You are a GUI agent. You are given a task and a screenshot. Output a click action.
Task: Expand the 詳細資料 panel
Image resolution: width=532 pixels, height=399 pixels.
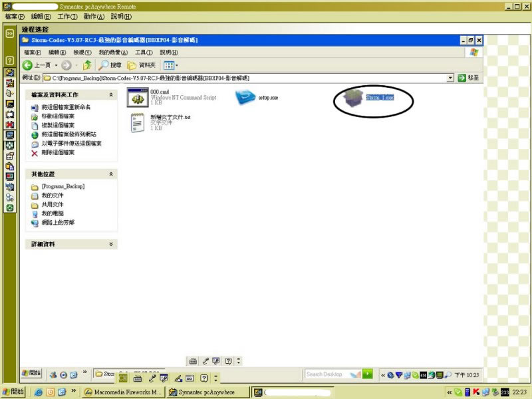(111, 244)
